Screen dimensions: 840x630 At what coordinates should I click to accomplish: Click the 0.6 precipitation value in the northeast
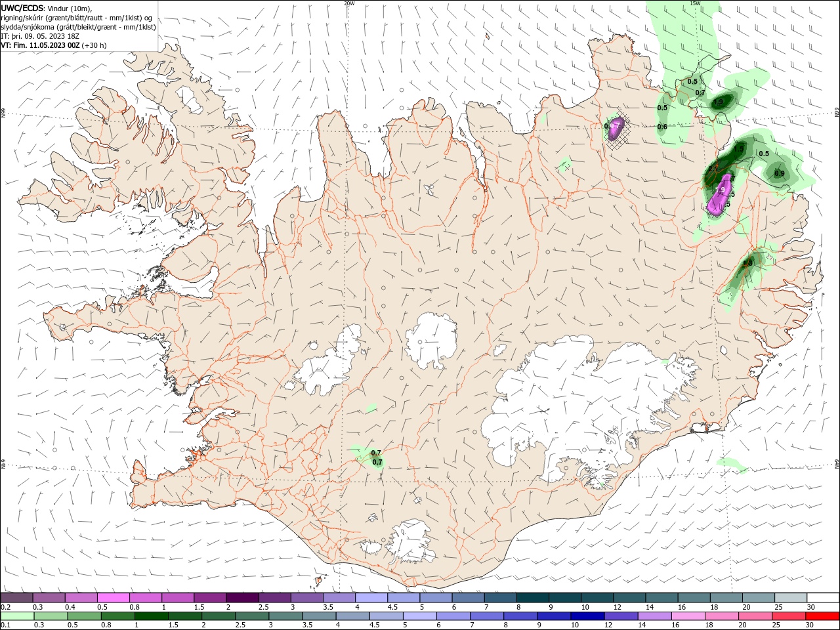point(662,127)
